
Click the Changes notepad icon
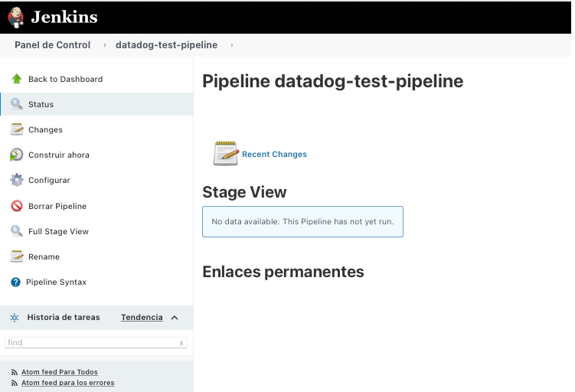point(17,129)
